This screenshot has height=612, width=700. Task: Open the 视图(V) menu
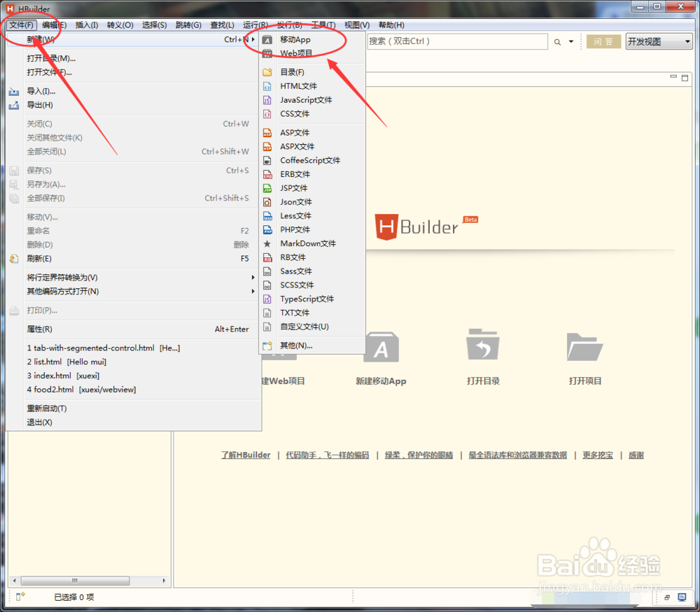(357, 25)
